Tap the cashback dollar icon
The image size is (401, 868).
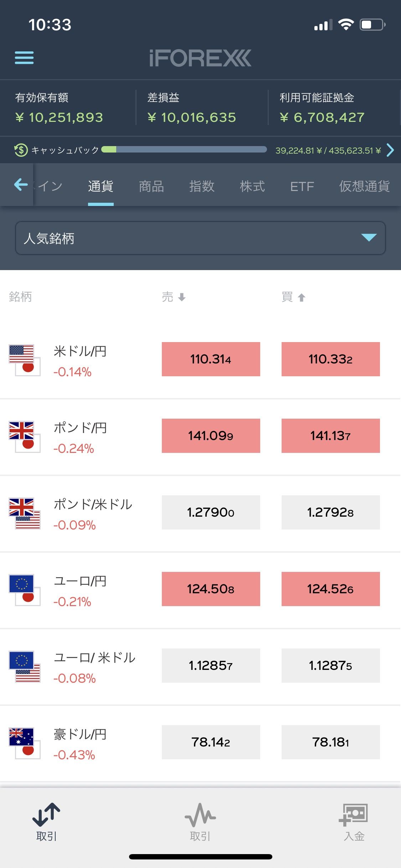coord(21,150)
